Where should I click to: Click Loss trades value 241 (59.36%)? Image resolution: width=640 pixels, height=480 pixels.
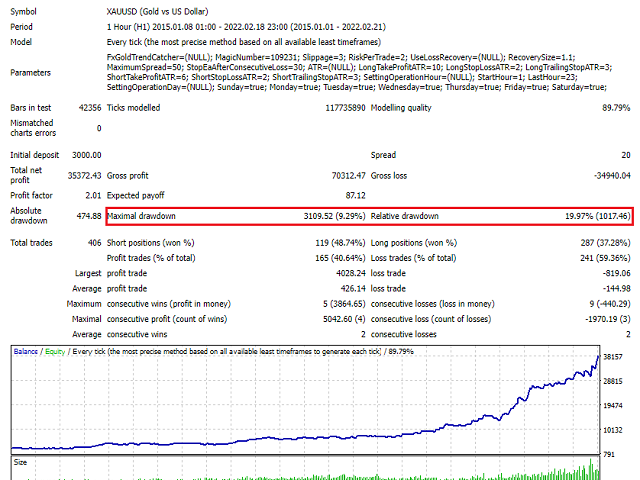click(605, 258)
